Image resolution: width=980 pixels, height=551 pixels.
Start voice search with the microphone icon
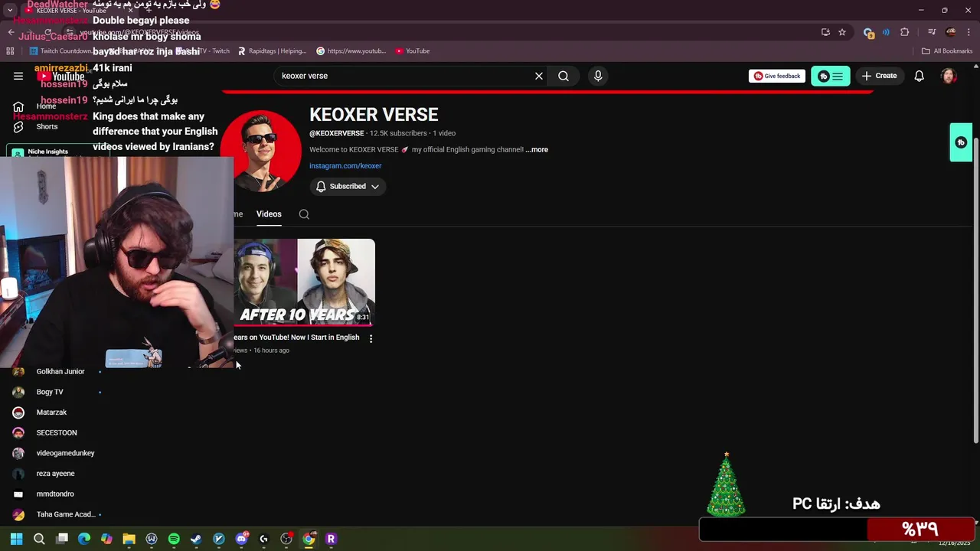coord(598,76)
